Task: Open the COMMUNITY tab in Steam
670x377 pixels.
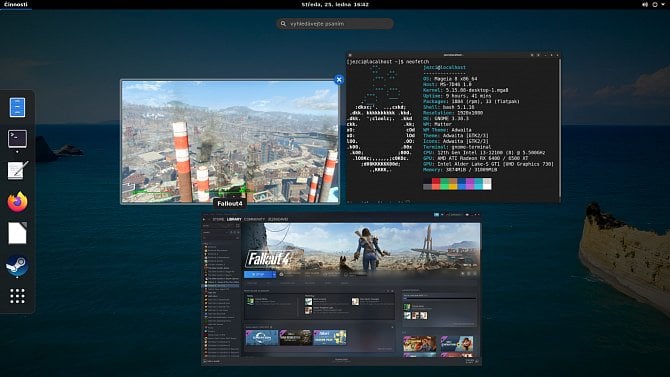Action: pos(255,219)
